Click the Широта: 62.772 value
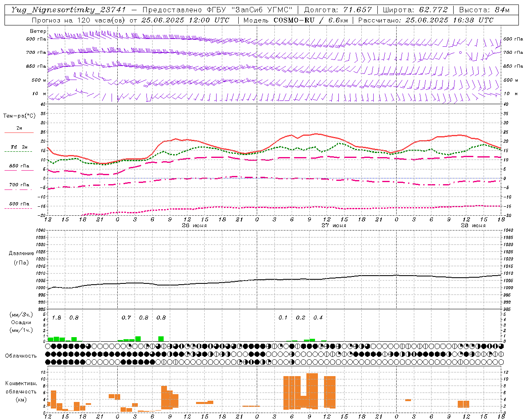The width and height of the screenshot is (525, 420). coord(415,10)
